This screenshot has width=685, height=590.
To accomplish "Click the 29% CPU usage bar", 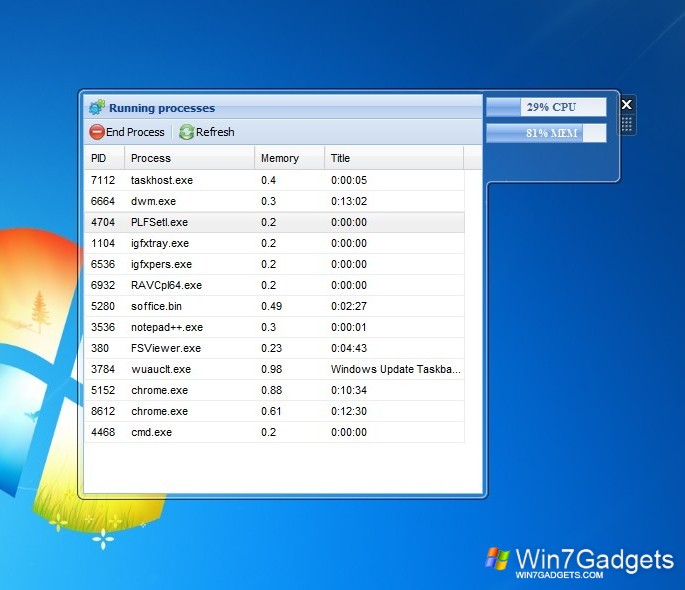I will click(546, 107).
